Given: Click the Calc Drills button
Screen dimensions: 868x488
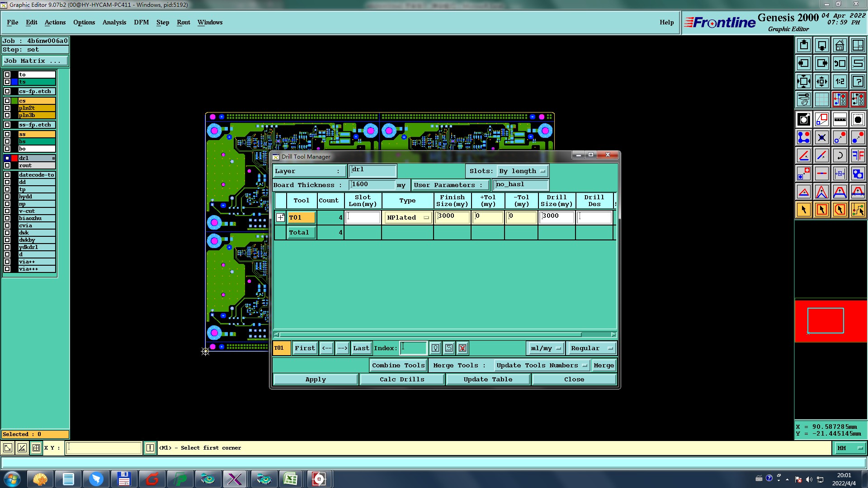Looking at the screenshot, I should point(401,380).
